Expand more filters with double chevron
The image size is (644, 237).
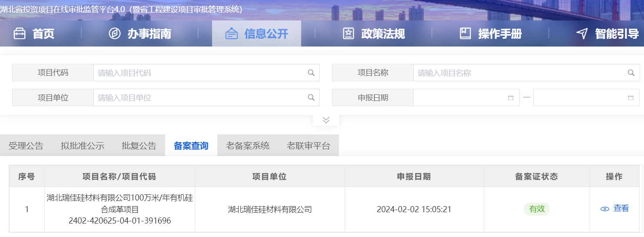pyautogui.click(x=326, y=120)
